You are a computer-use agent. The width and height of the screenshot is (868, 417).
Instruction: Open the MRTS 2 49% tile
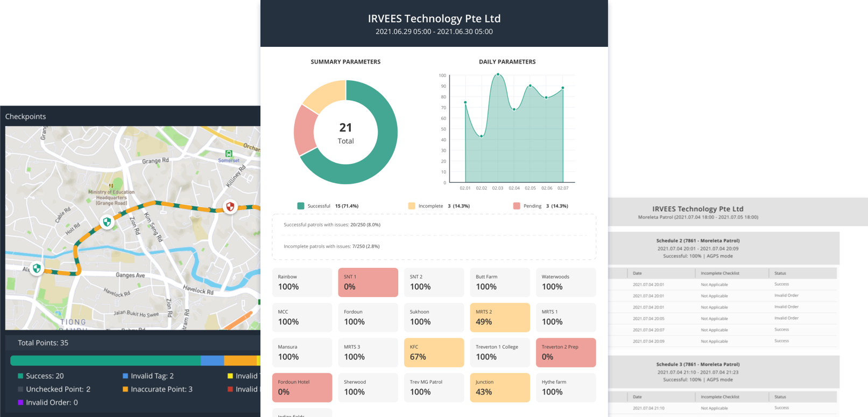click(x=500, y=317)
